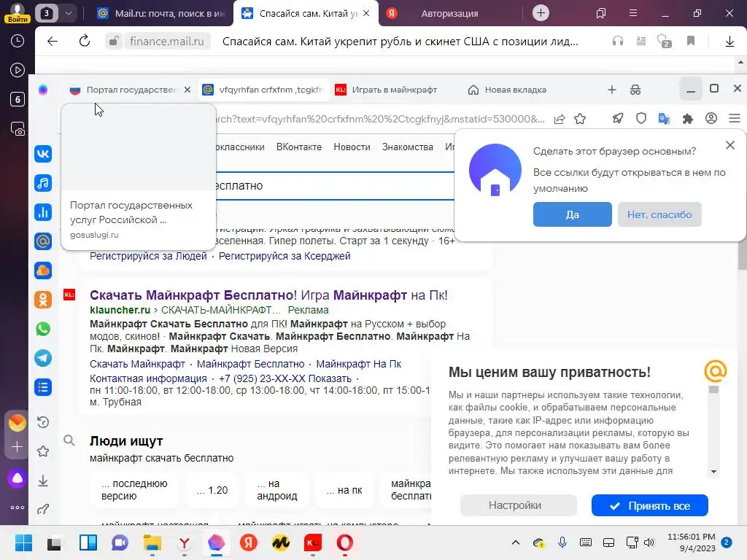
Task: Open extensions puzzle icon
Action: [x=687, y=119]
